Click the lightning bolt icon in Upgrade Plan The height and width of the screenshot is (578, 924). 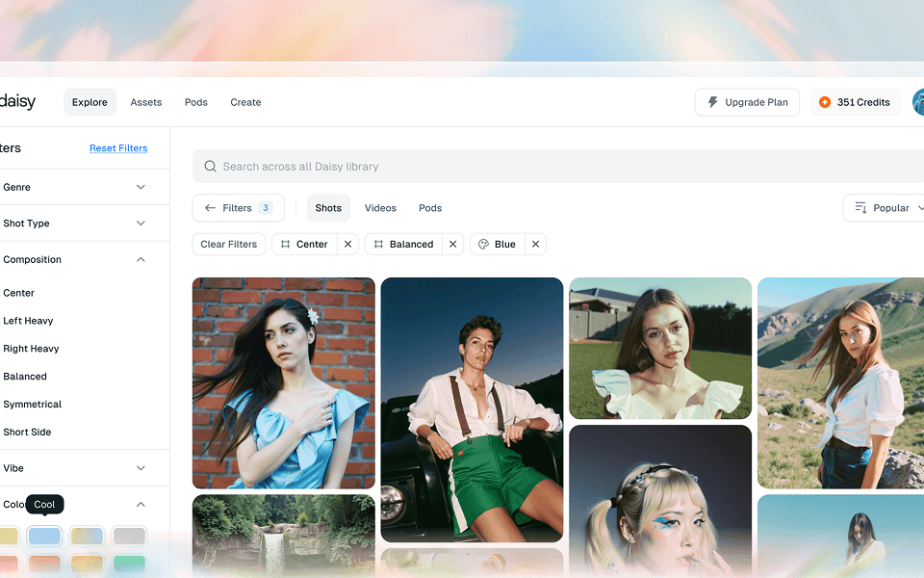click(x=712, y=102)
